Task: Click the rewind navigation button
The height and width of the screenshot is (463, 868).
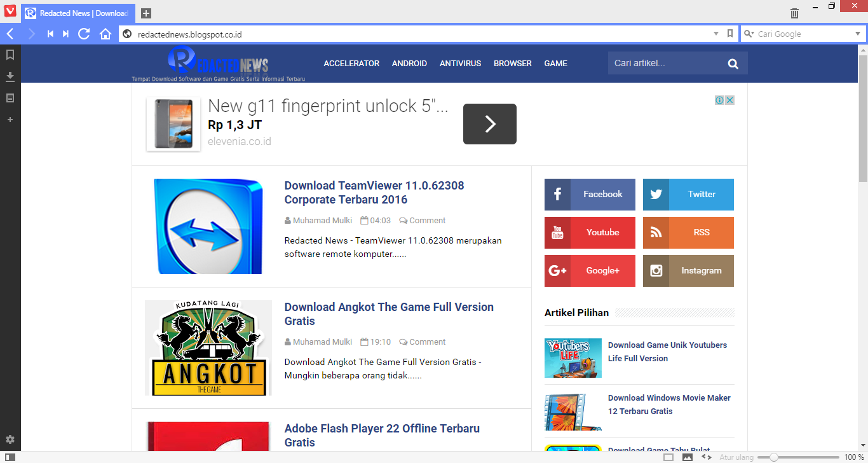Action: tap(50, 34)
